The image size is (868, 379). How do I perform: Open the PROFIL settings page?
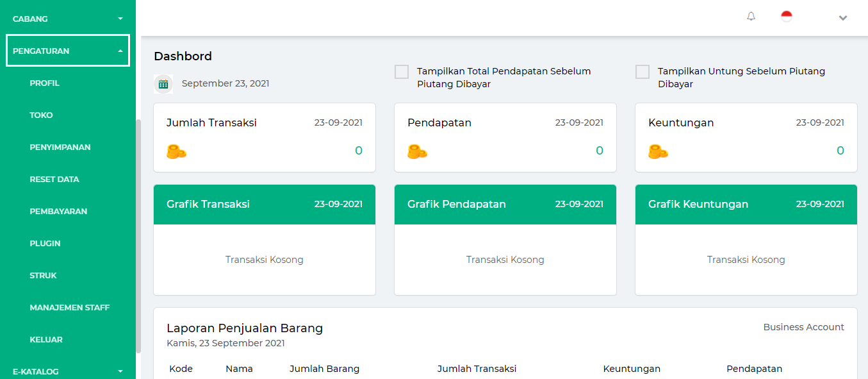pyautogui.click(x=44, y=83)
